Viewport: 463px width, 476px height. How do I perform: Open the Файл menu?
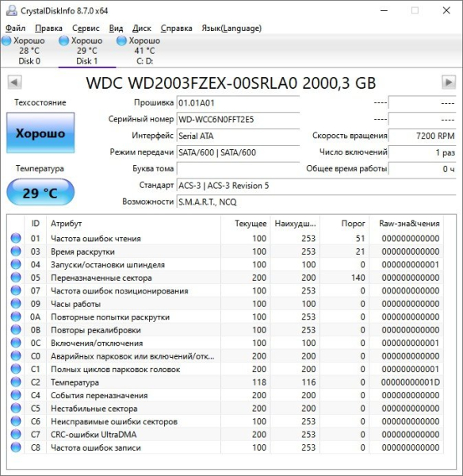16,29
